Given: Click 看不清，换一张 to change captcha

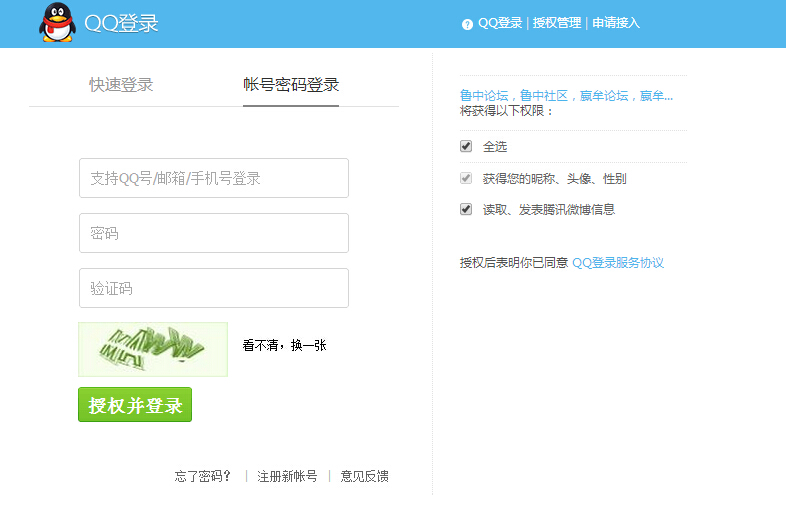Looking at the screenshot, I should coord(284,346).
